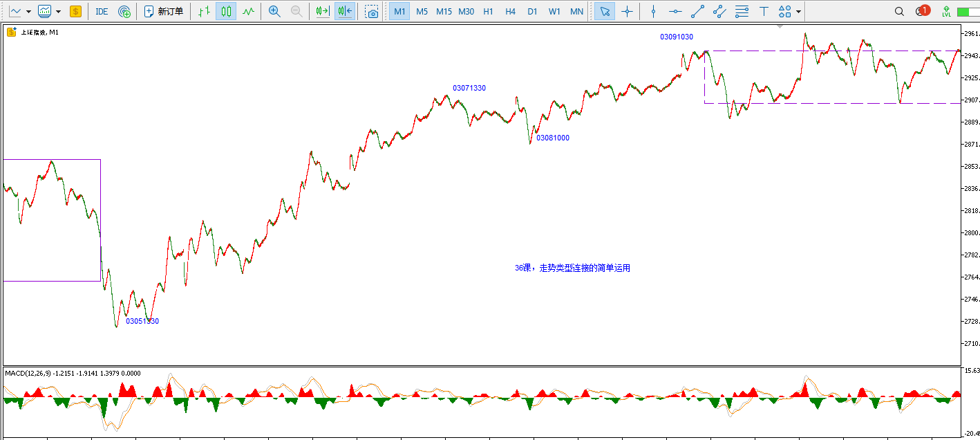The image size is (980, 440).
Task: Switch chart to bar chart mode
Action: 203,11
